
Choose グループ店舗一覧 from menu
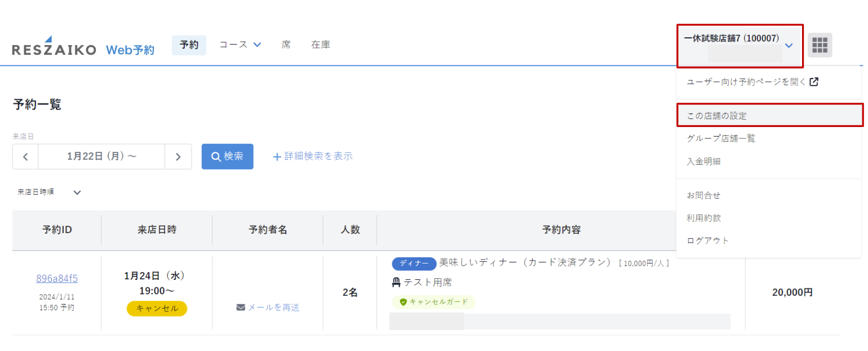point(721,138)
